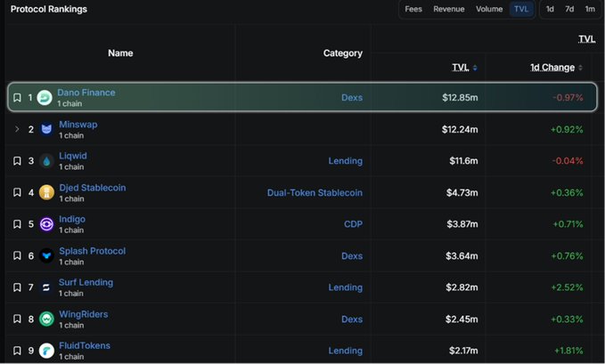This screenshot has width=605, height=364.
Task: Click the Dano Finance logo icon
Action: point(45,98)
